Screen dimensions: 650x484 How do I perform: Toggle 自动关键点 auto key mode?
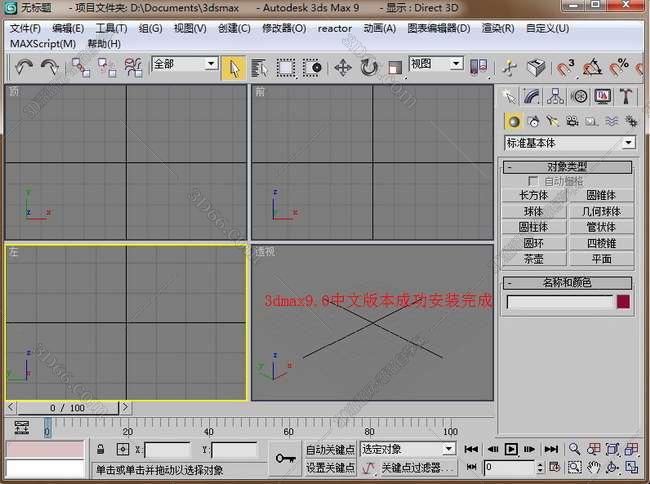tap(330, 450)
